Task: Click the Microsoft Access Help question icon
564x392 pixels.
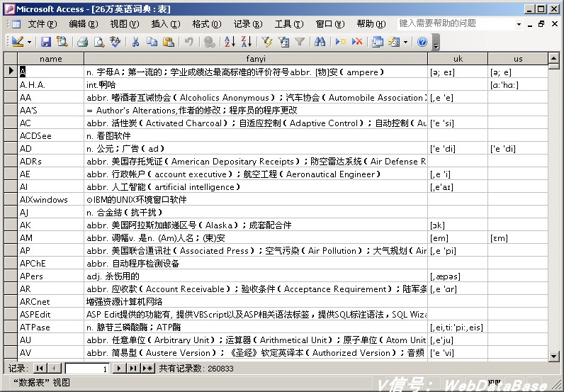Action: [422, 42]
